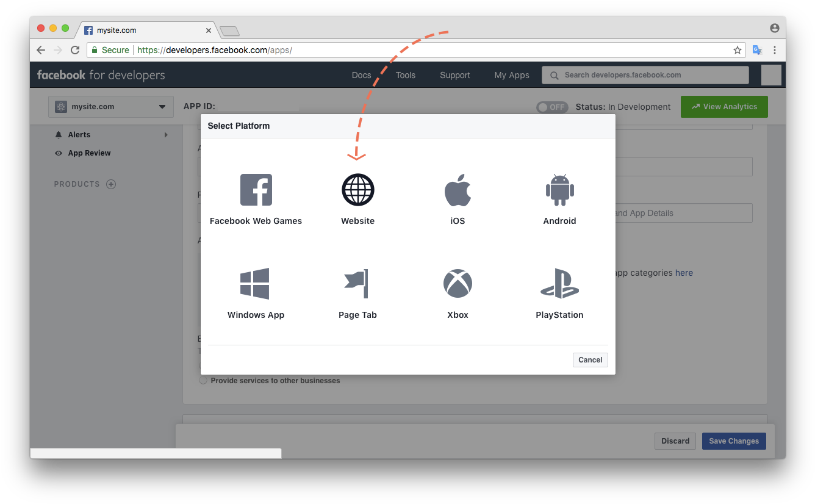Pick the Xbox platform icon

[x=458, y=284]
